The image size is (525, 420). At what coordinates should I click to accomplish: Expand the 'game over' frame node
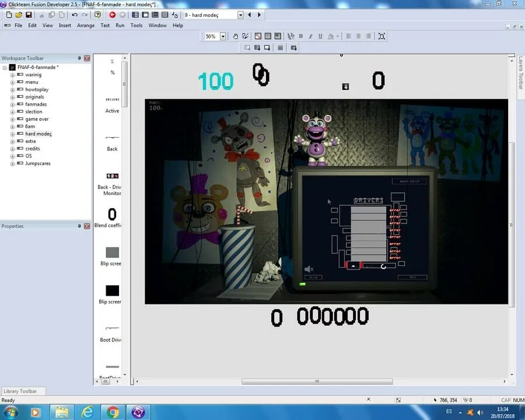tap(12, 119)
